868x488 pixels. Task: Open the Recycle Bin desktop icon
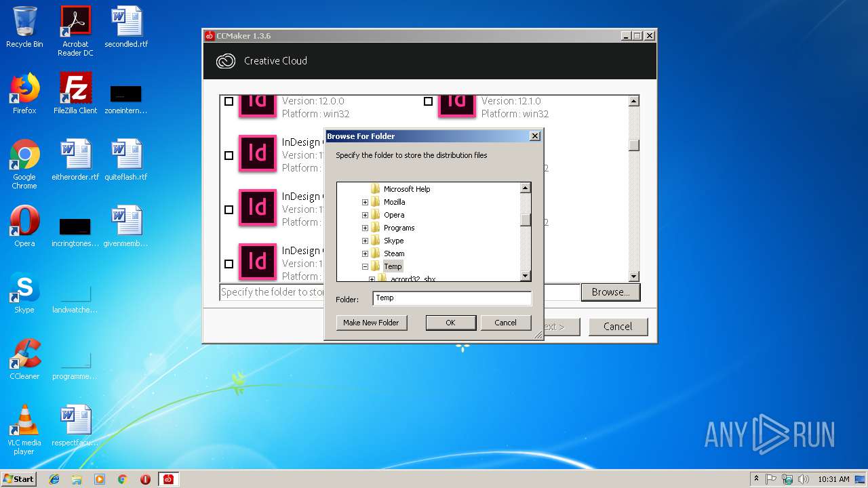pyautogui.click(x=24, y=27)
